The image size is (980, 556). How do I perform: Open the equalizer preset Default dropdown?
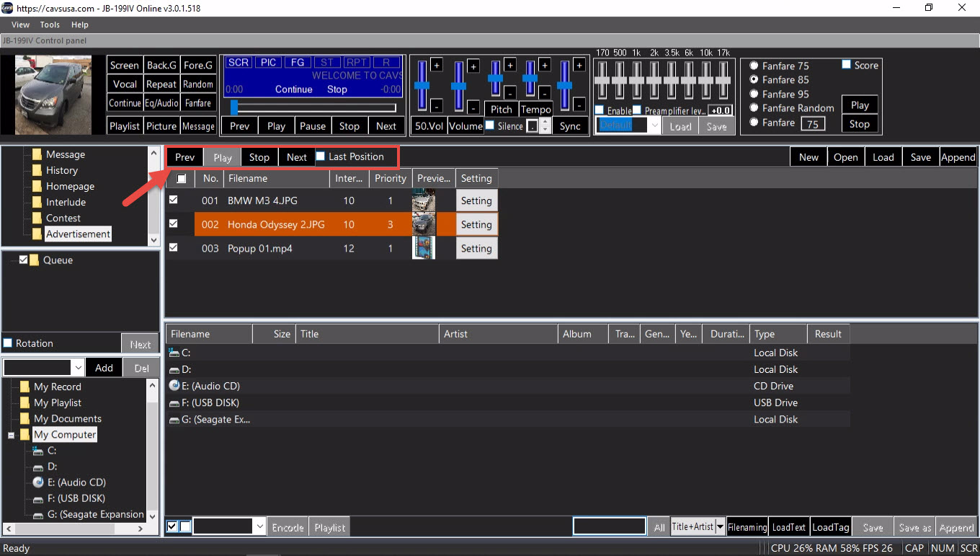(x=654, y=125)
